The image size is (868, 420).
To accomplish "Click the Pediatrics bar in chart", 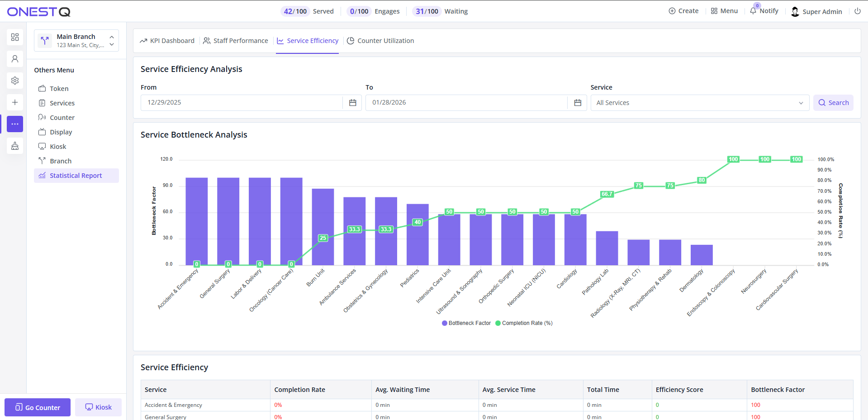I will pyautogui.click(x=417, y=234).
